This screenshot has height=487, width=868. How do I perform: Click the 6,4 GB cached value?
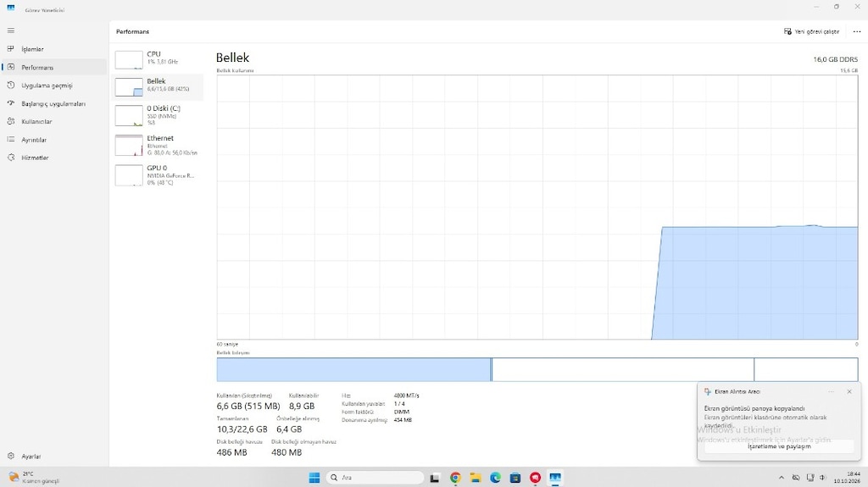point(289,429)
